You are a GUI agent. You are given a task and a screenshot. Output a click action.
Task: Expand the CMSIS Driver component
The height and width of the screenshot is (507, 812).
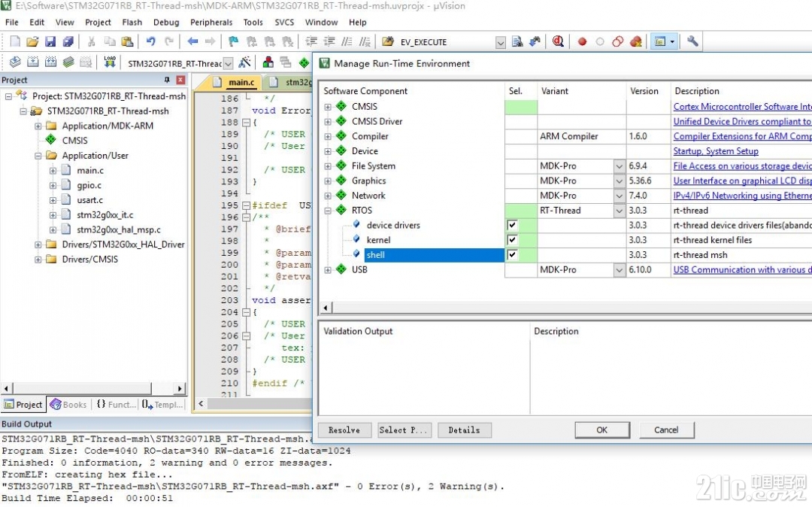tap(328, 122)
